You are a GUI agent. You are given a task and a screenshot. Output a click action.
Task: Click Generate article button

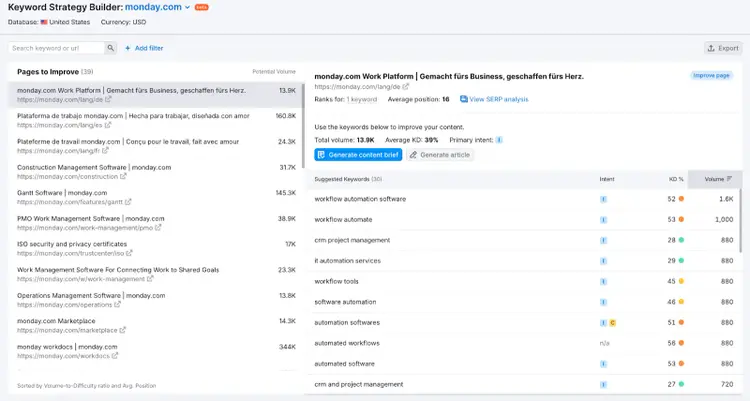click(440, 155)
